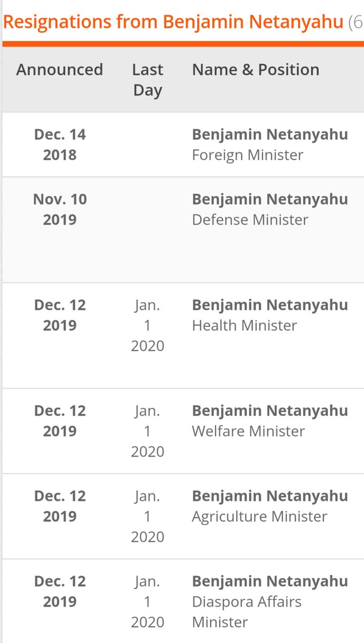Select the Dec. 14 2018 announced date
Image resolution: width=364 pixels, height=643 pixels.
point(59,145)
